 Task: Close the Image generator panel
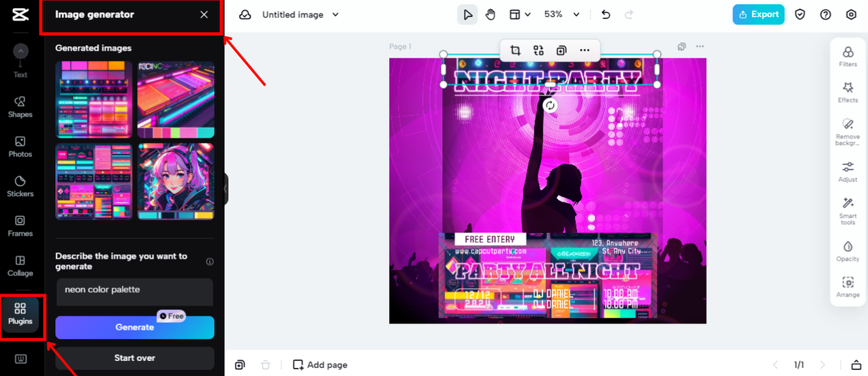click(x=204, y=14)
